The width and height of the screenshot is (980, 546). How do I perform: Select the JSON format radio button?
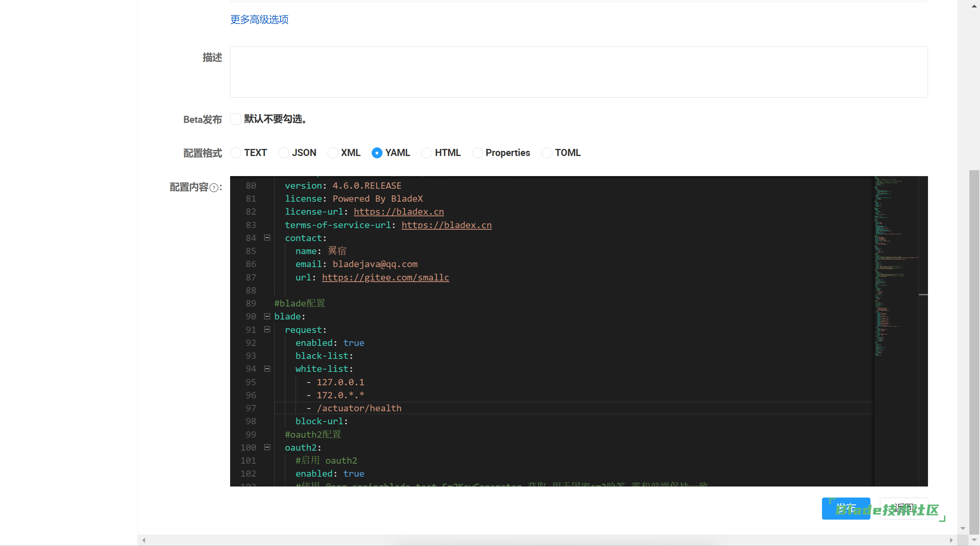click(x=283, y=153)
